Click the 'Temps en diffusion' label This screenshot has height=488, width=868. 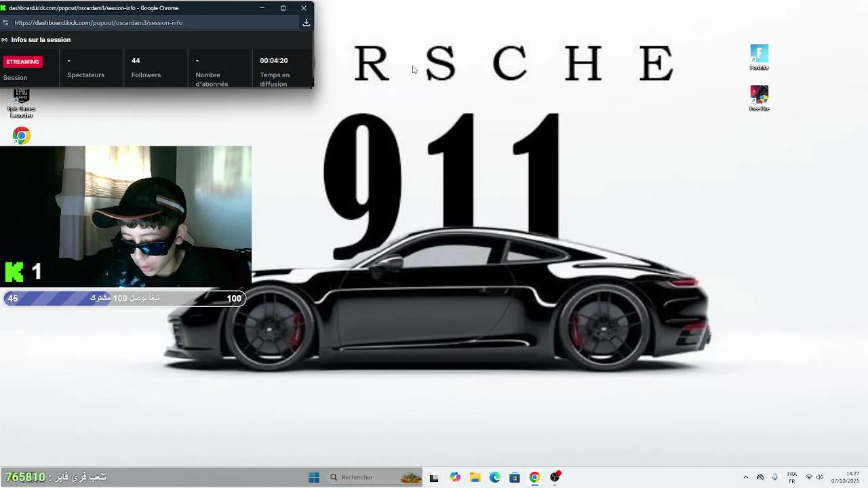[275, 79]
